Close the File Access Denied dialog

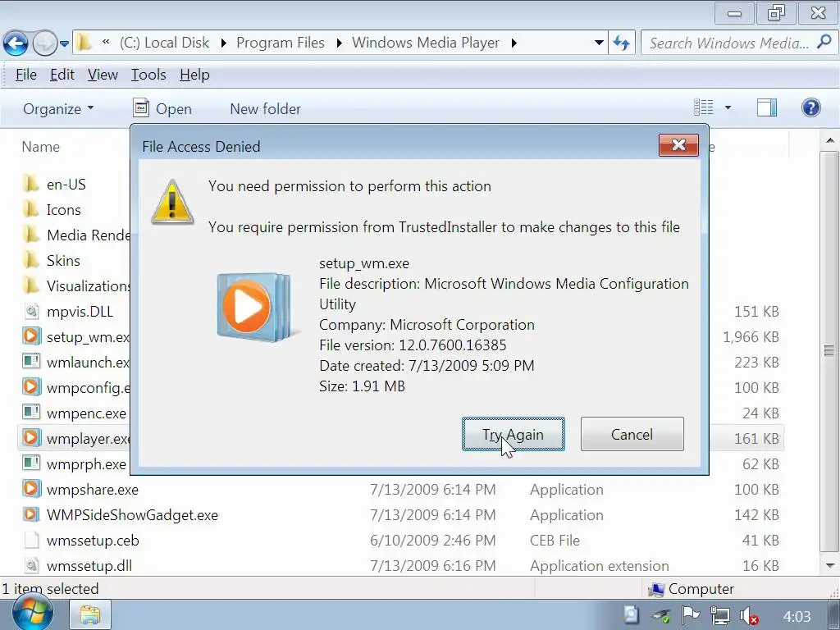(678, 145)
